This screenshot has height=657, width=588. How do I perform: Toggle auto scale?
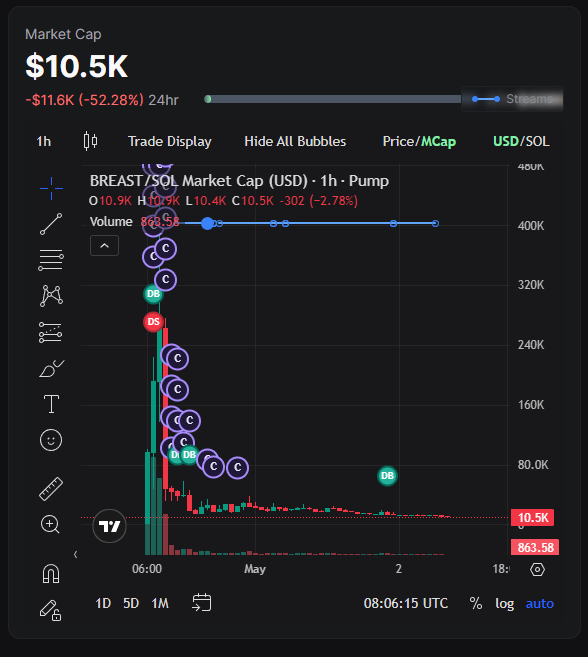point(540,603)
